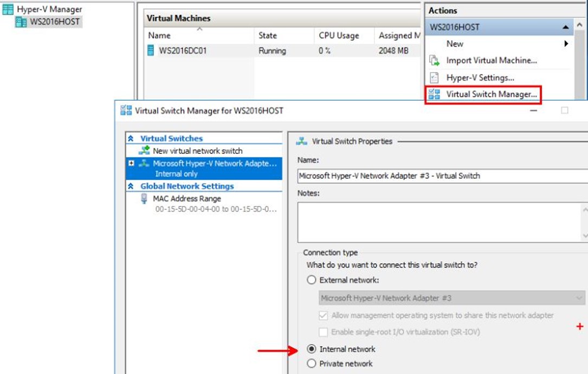Click the Running state cell
This screenshot has width=588, height=374.
(x=272, y=50)
